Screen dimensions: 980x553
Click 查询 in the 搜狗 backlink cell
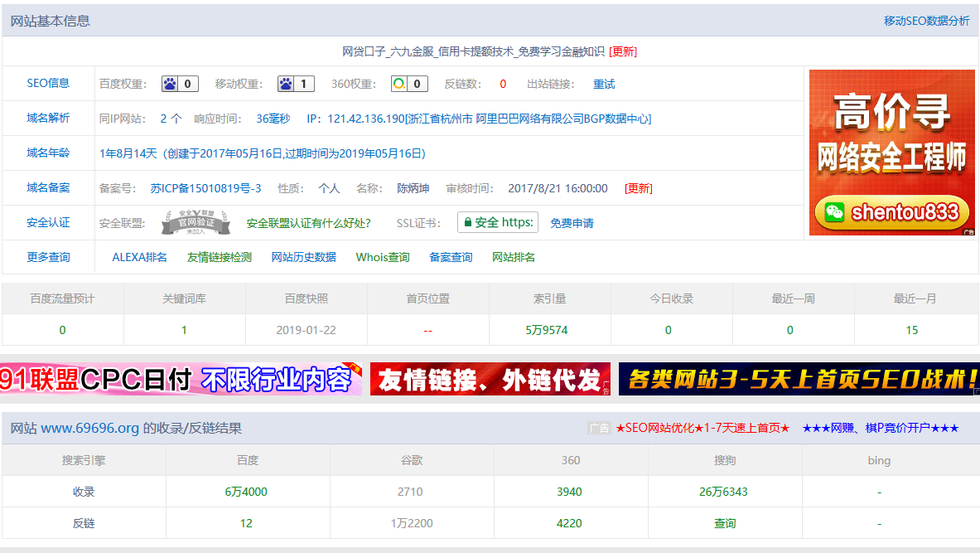(x=725, y=523)
